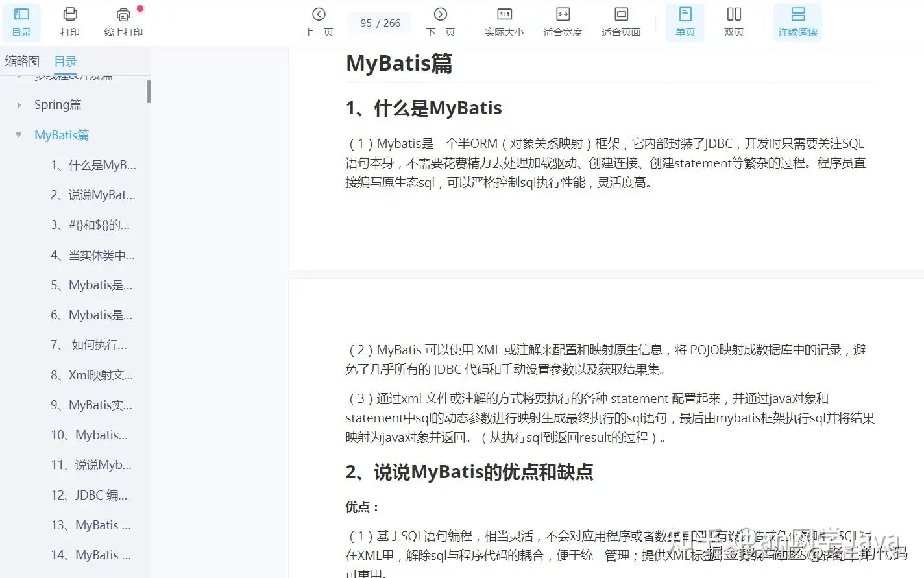Jump to outline item 1、什么是MyB...

93,165
